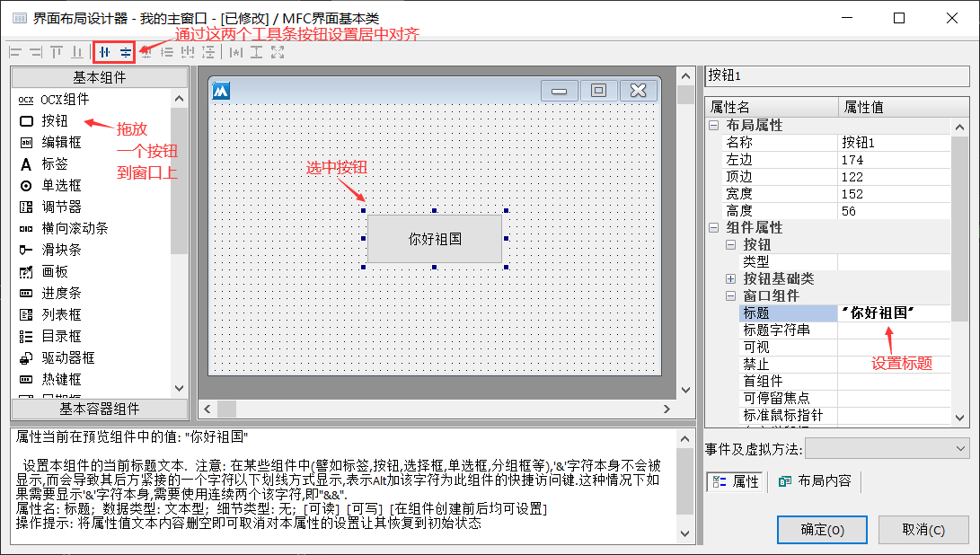Click the center horizontally in window icon

(104, 52)
